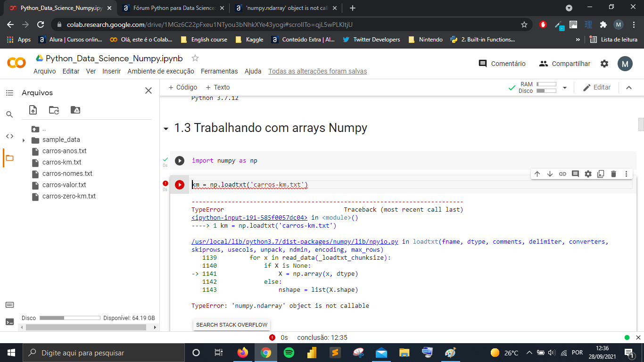Open the Inserir menu
The height and width of the screenshot is (362, 644).
(x=112, y=71)
